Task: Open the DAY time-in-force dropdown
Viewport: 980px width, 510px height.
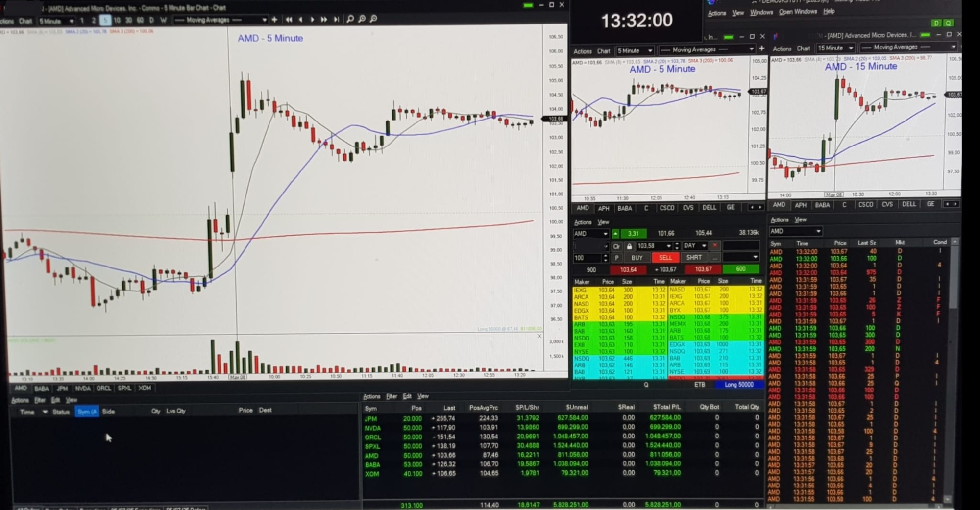Action: [x=695, y=245]
